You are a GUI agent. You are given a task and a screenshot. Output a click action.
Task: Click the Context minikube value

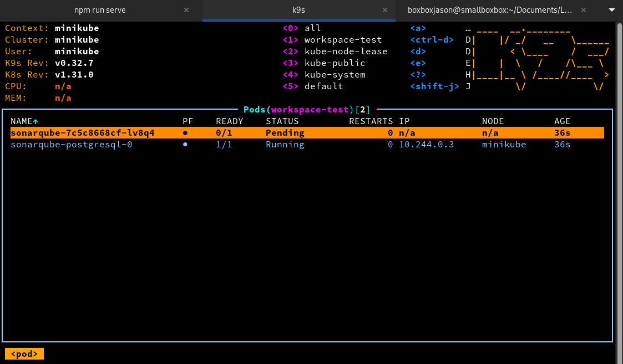[x=77, y=28]
